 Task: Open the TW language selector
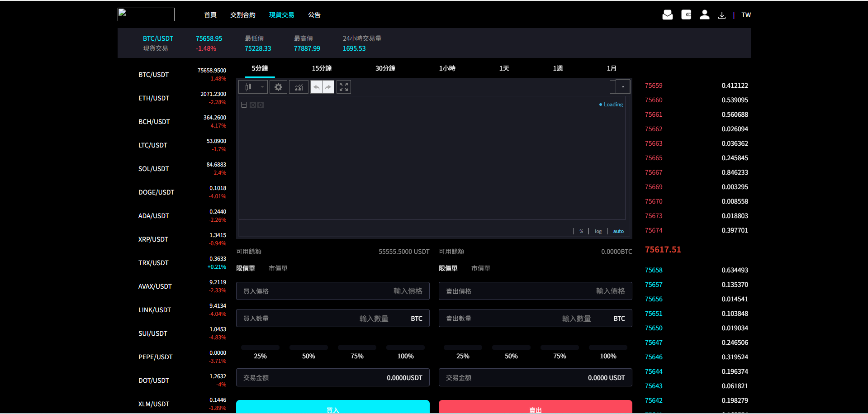(746, 15)
